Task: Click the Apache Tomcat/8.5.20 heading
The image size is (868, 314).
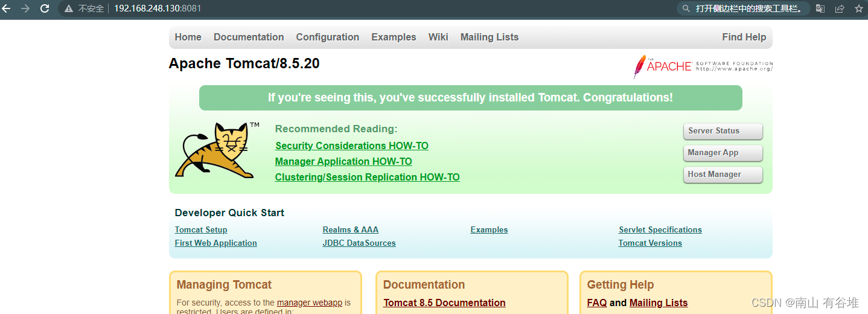Action: [244, 63]
